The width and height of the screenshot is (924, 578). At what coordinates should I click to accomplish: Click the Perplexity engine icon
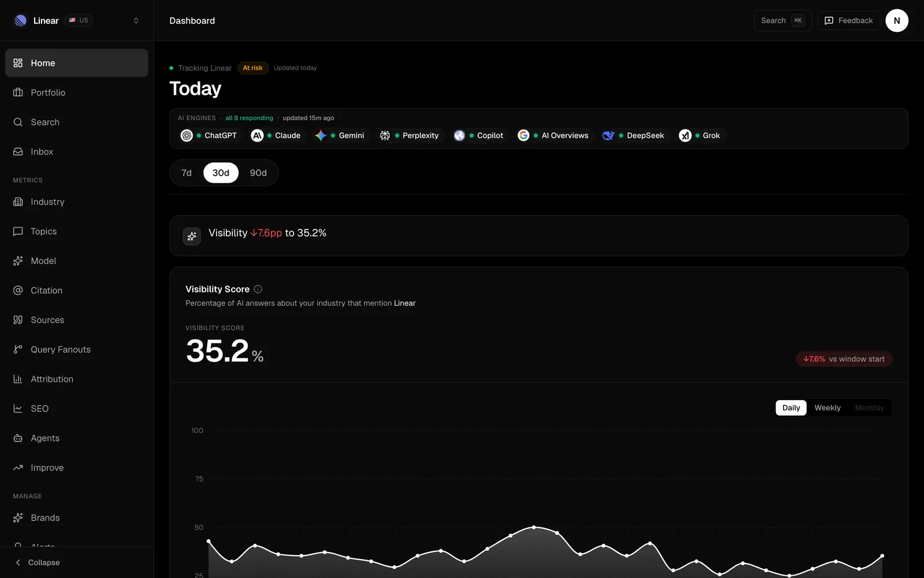click(x=385, y=135)
